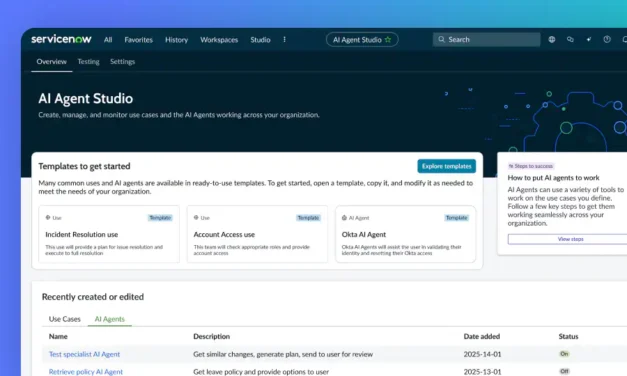
Task: Open the Retrieve policy AI Agent link
Action: 86,372
